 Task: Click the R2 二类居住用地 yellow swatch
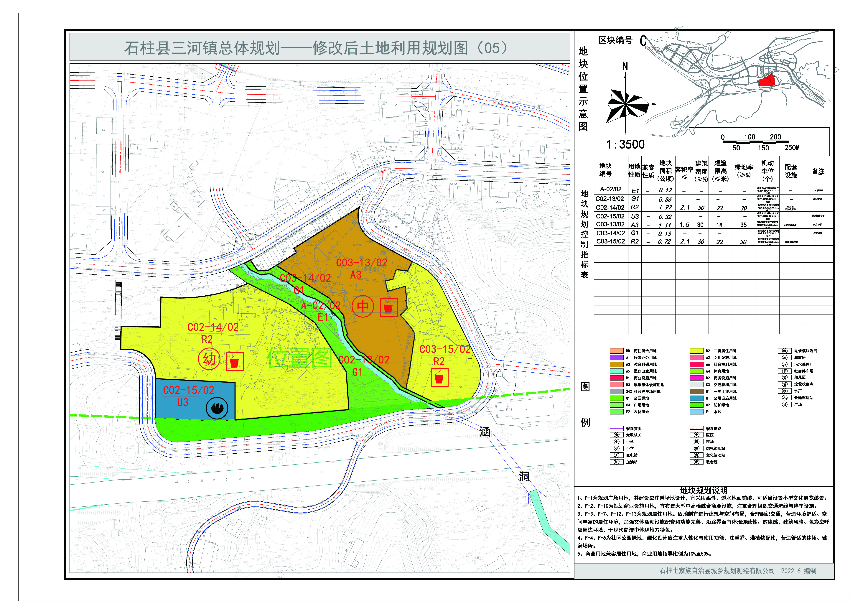(696, 351)
